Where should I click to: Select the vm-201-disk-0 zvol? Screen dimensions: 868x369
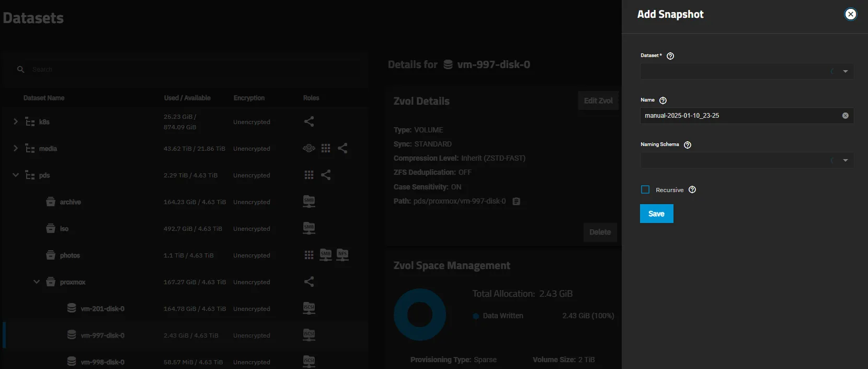tap(102, 309)
